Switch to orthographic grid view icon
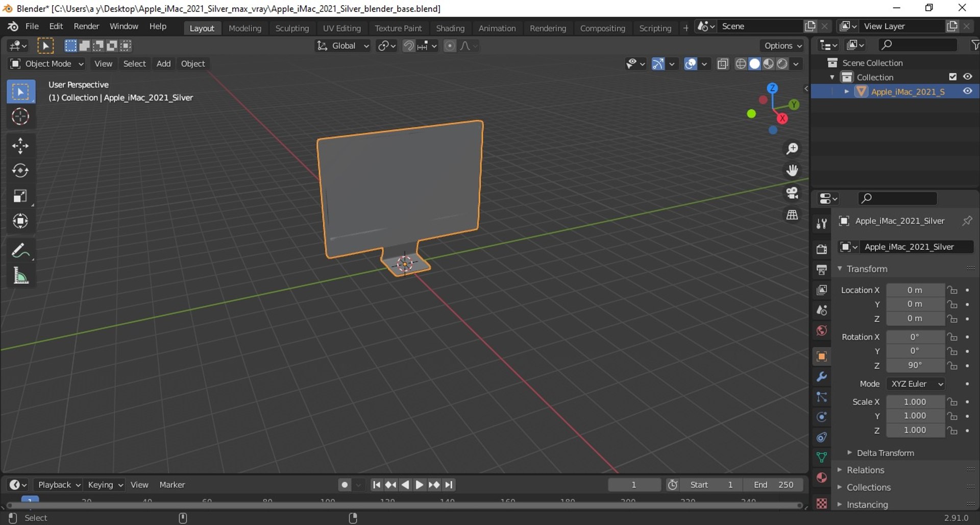 pyautogui.click(x=792, y=215)
